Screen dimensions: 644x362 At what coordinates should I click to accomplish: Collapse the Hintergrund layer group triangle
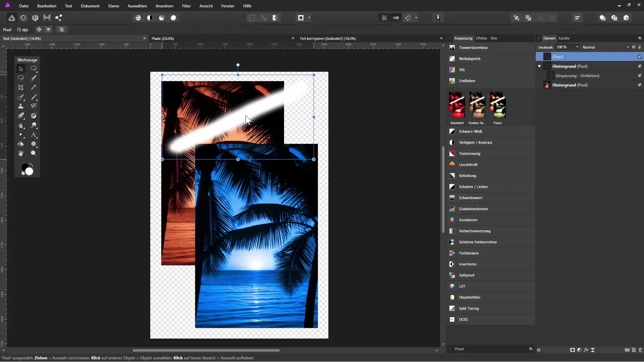(539, 66)
